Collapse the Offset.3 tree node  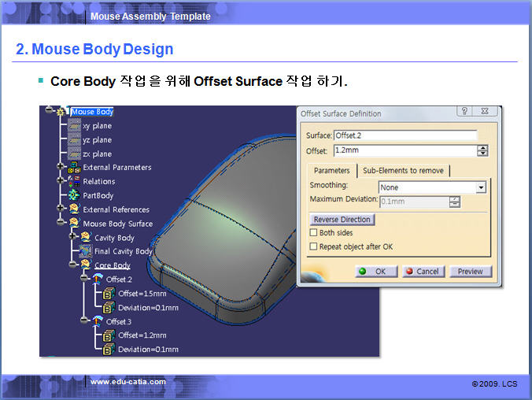(x=83, y=320)
